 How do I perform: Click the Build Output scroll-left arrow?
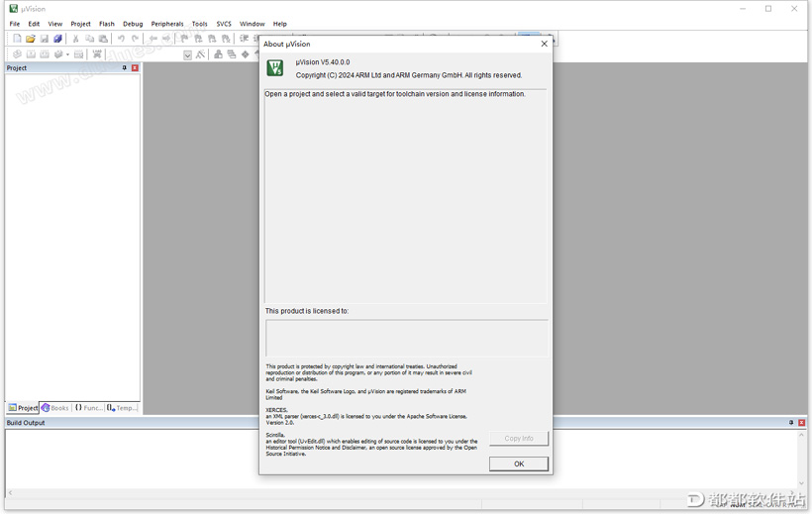[x=10, y=493]
